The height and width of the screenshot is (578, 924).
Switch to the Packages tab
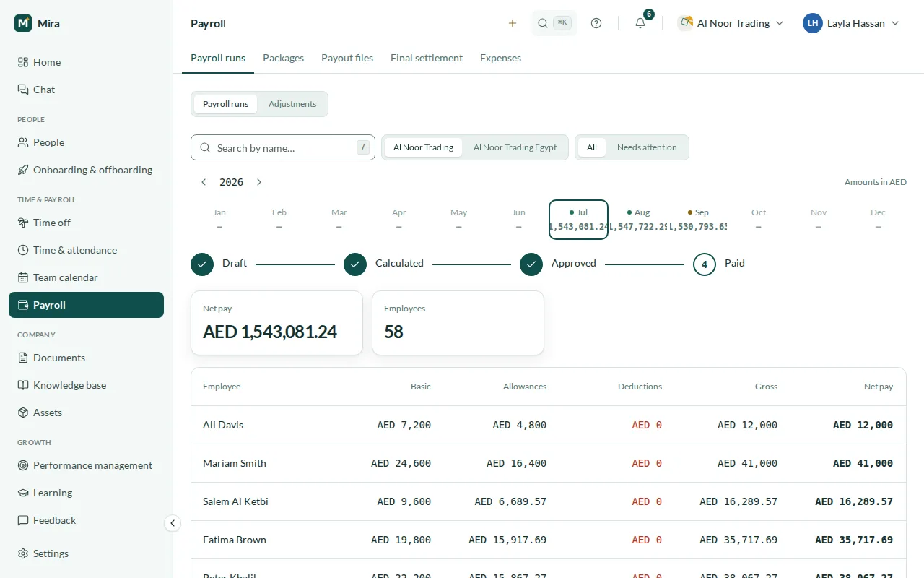coord(283,58)
